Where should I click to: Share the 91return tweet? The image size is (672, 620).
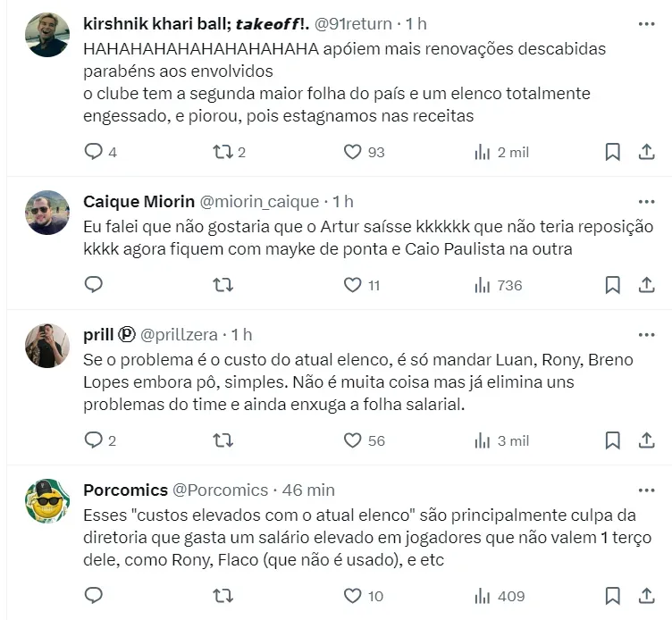[x=646, y=152]
